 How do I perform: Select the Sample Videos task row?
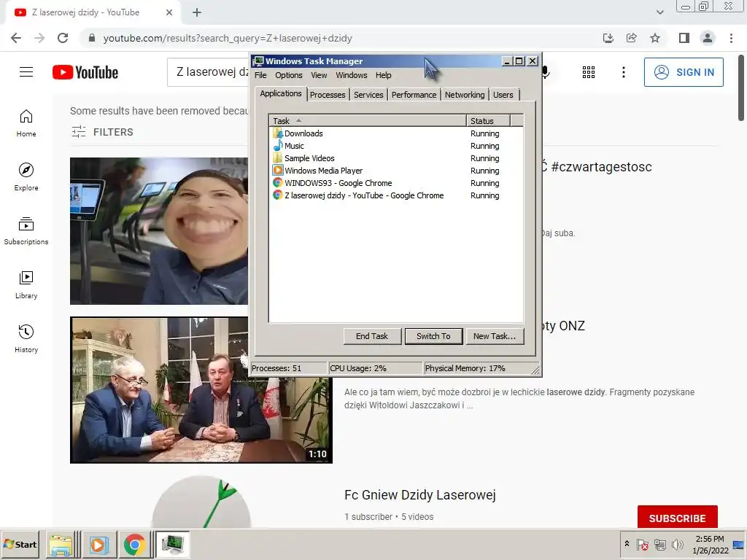[396, 158]
